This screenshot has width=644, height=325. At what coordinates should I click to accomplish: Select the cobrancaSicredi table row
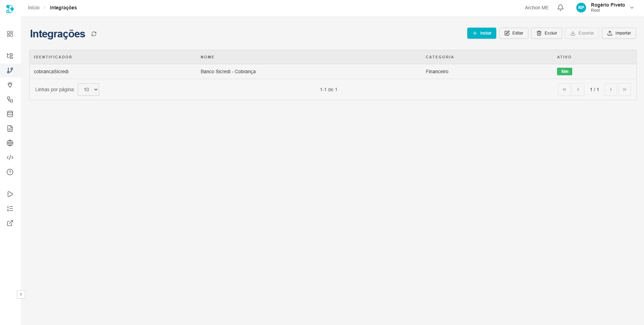coord(228,71)
